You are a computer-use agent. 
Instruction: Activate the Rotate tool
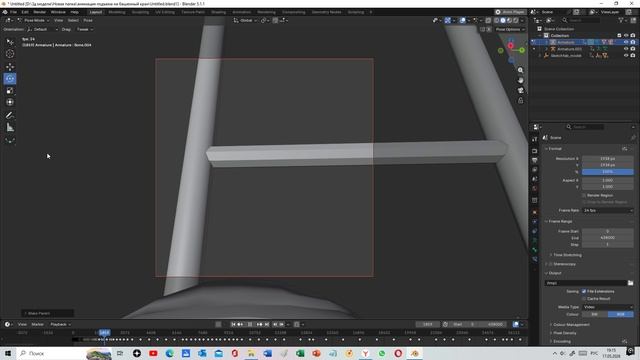click(10, 78)
